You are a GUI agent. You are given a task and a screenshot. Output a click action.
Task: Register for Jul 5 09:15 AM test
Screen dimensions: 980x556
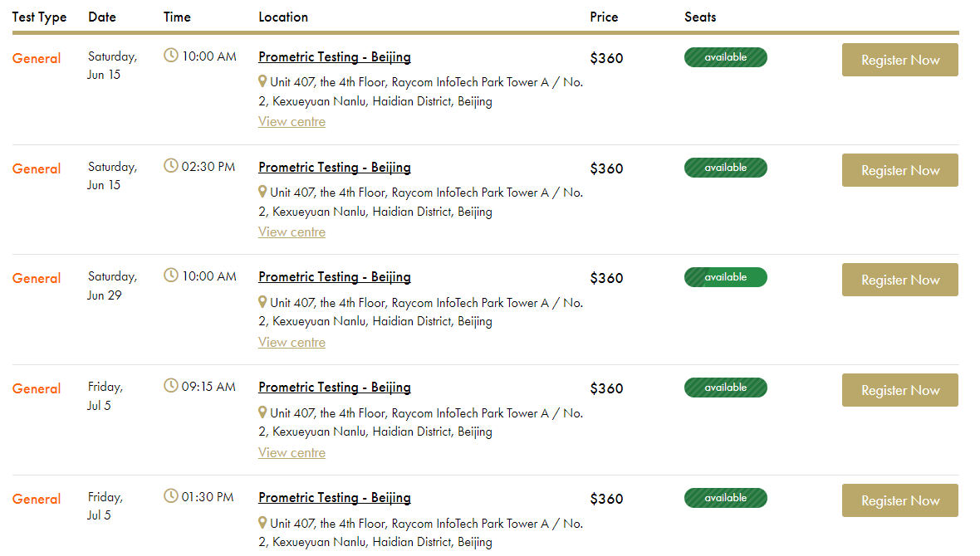[x=899, y=390]
